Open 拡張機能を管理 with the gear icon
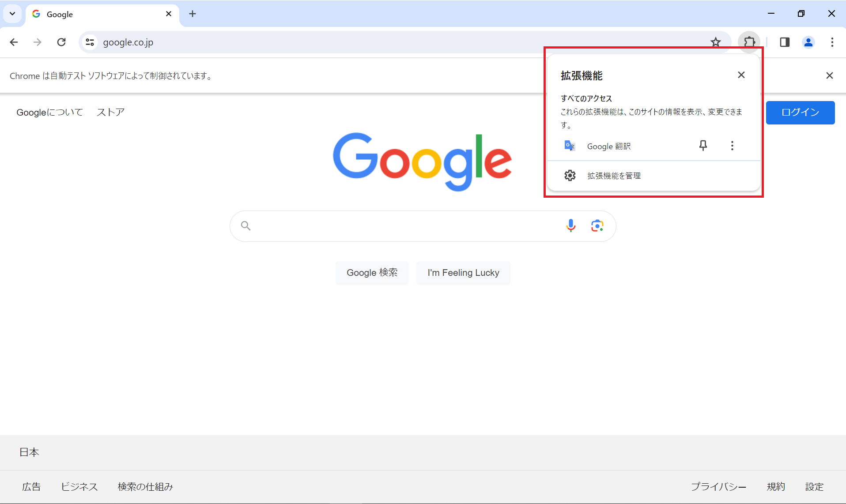This screenshot has width=846, height=504. [570, 175]
